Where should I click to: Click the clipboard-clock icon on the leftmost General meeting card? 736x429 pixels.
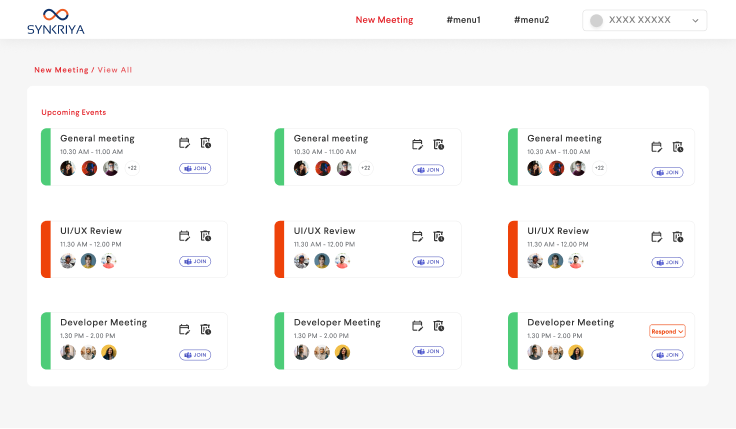(205, 144)
